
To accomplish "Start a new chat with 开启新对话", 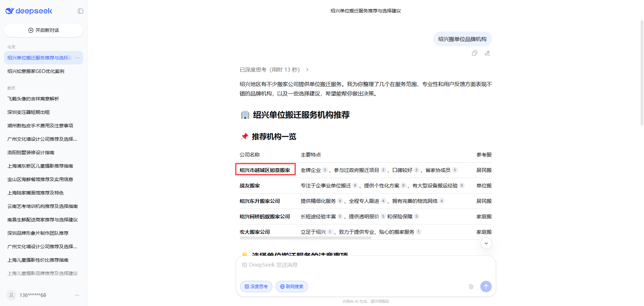I will (x=44, y=30).
